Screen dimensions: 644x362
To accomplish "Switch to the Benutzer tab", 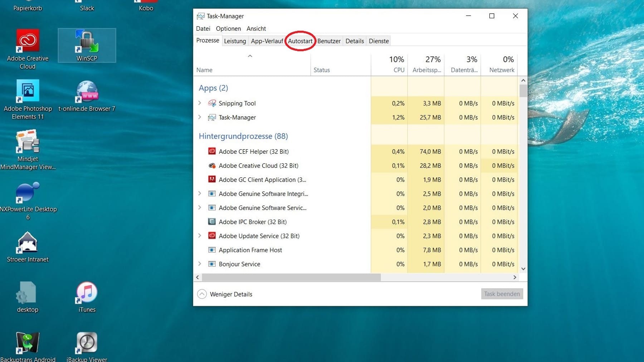I will coord(329,41).
